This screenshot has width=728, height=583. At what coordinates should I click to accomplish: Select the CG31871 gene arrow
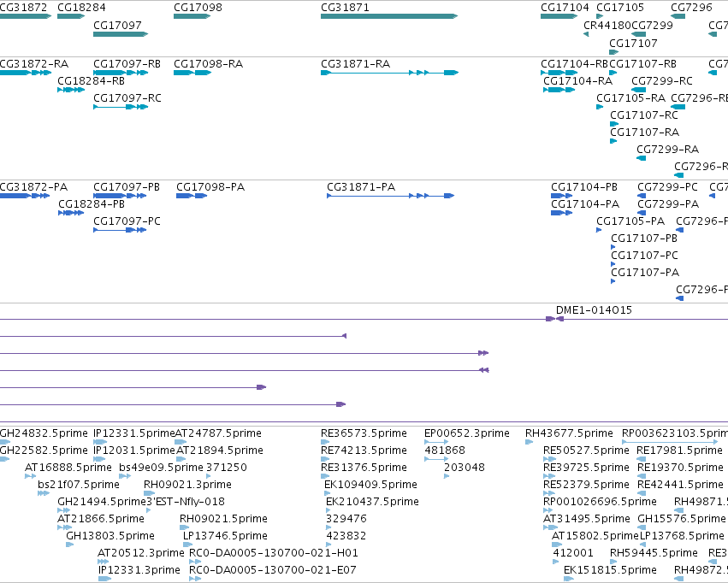(x=389, y=16)
